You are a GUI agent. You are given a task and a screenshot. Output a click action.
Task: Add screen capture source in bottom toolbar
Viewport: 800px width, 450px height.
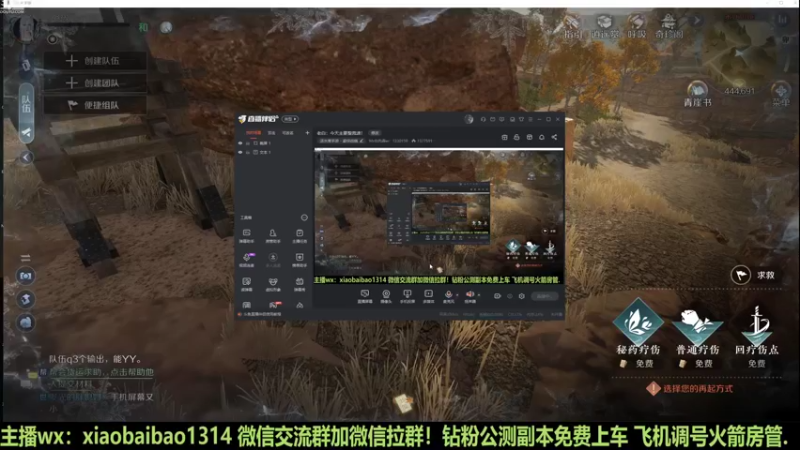pos(365,296)
